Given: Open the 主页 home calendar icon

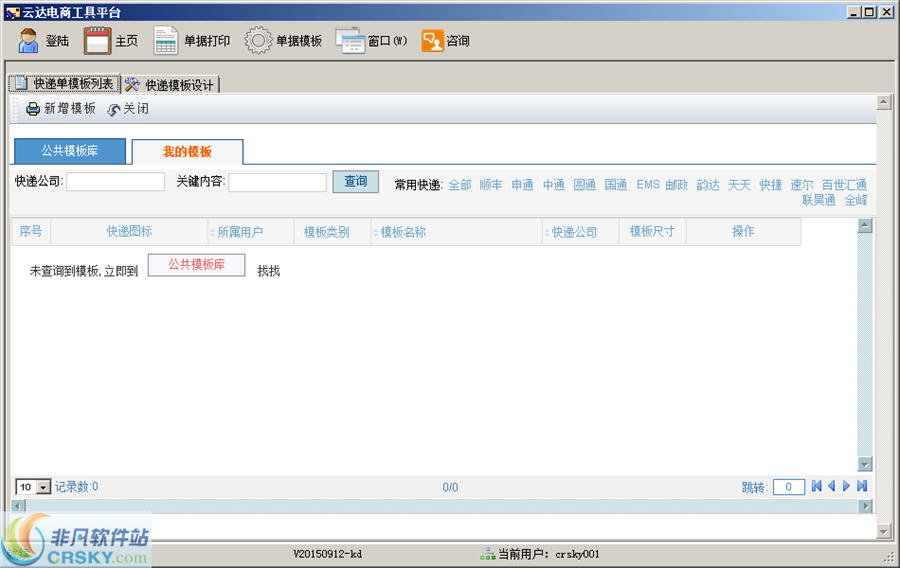Looking at the screenshot, I should [97, 40].
